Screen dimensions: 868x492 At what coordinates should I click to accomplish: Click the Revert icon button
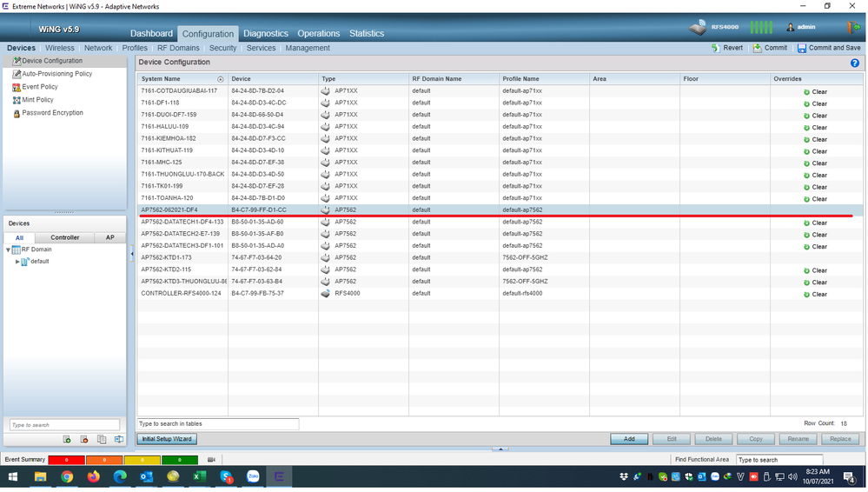(x=727, y=48)
